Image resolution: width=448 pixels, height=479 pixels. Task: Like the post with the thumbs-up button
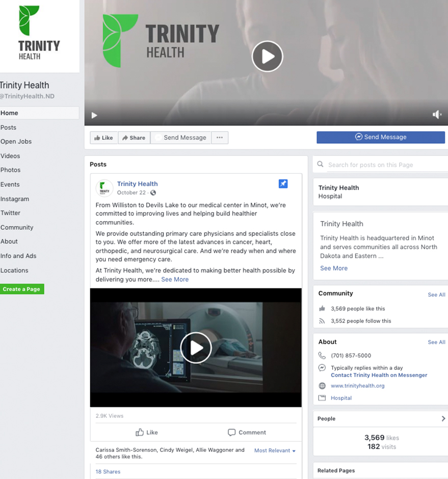pos(147,432)
